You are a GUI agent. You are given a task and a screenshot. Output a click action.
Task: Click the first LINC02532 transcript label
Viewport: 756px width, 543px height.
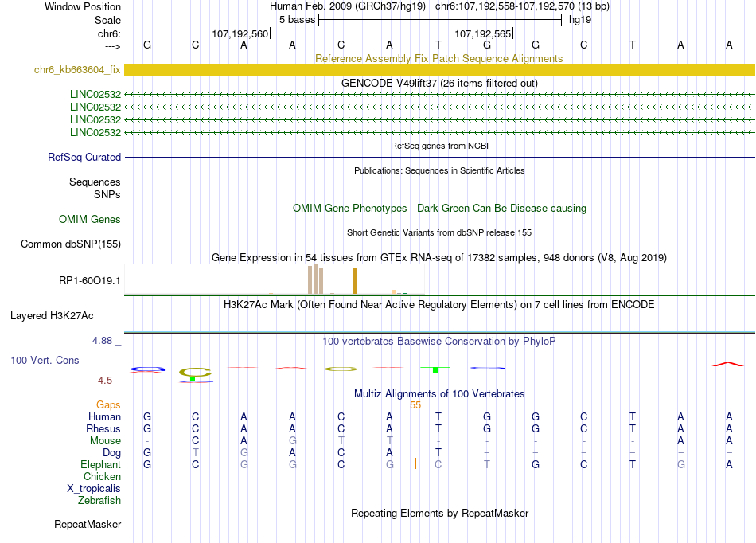click(x=95, y=95)
